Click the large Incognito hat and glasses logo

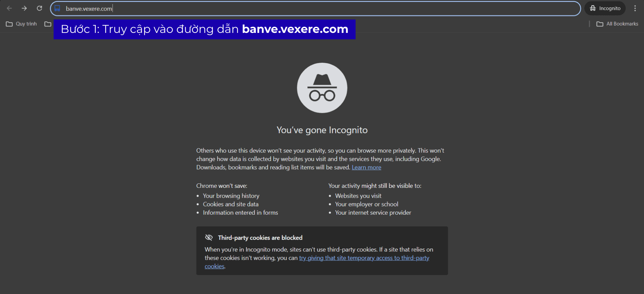click(x=322, y=88)
